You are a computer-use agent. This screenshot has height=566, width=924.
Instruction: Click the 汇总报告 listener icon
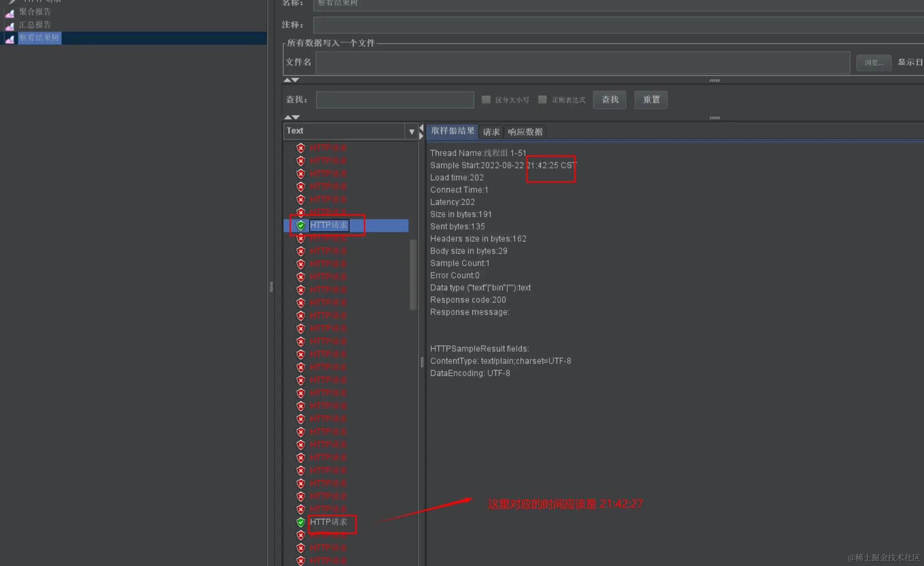tap(10, 26)
